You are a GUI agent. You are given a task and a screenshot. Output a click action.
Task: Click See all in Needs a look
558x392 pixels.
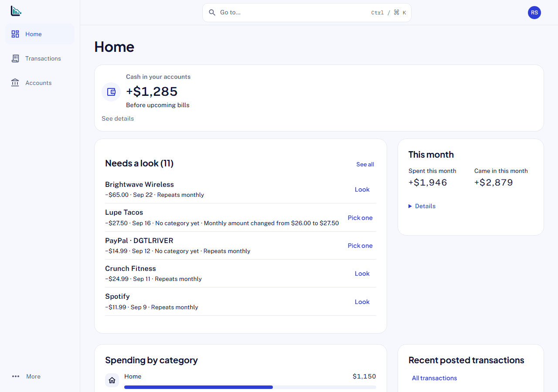pos(365,164)
